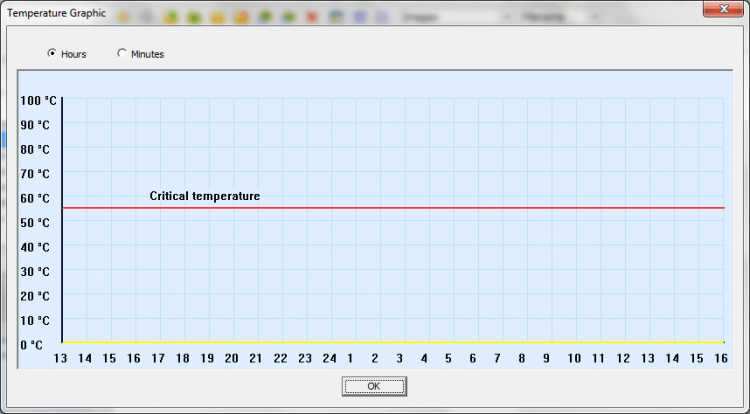The image size is (750, 414).
Task: Click the "Critical temperature" label text
Action: pos(204,196)
